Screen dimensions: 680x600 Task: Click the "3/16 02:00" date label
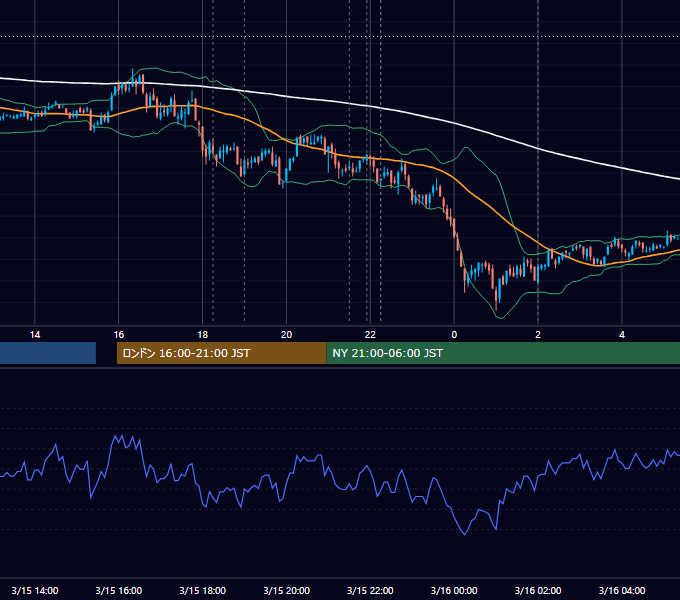click(x=538, y=590)
